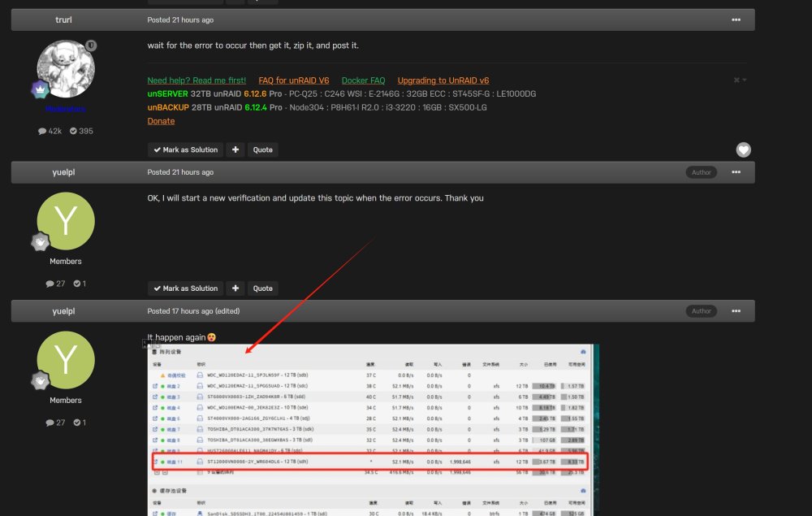
Task: Open the 'Docker FAQ' link
Action: coord(363,80)
